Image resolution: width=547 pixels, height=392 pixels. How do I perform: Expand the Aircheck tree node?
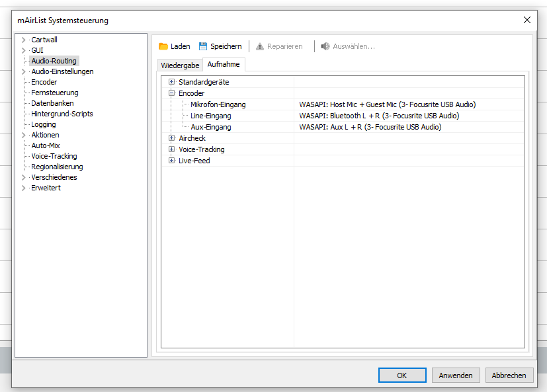coord(172,138)
